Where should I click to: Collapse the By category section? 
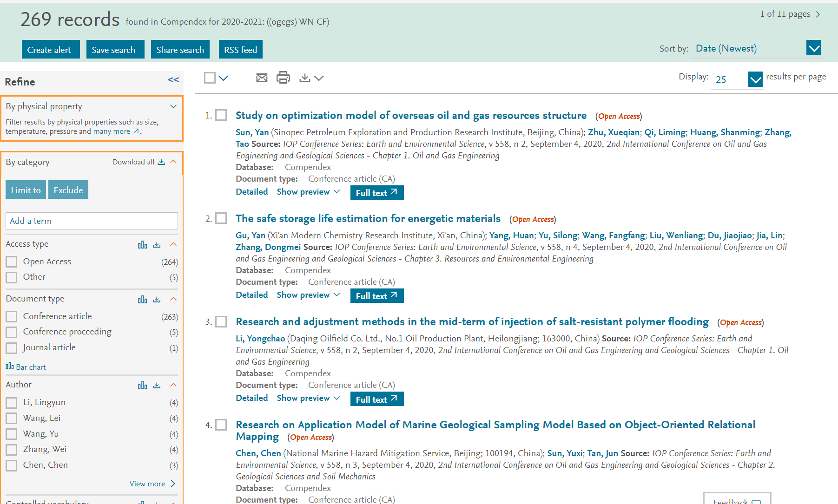[x=174, y=162]
